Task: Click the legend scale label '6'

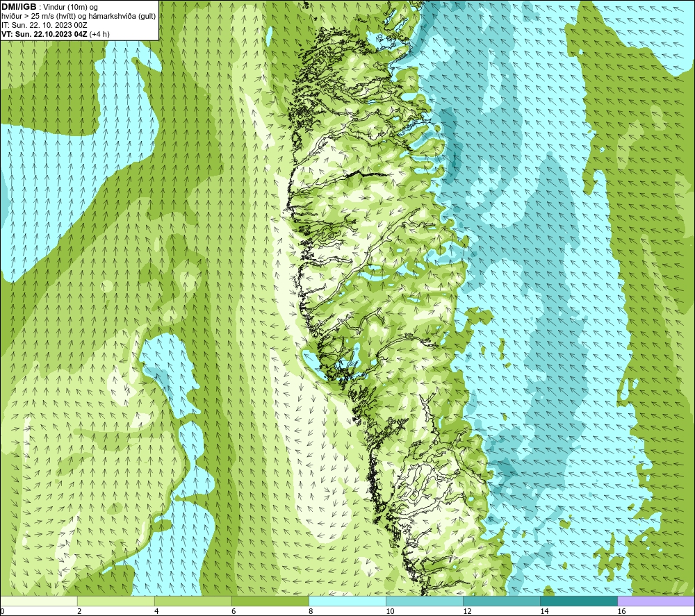Action: pos(234,612)
